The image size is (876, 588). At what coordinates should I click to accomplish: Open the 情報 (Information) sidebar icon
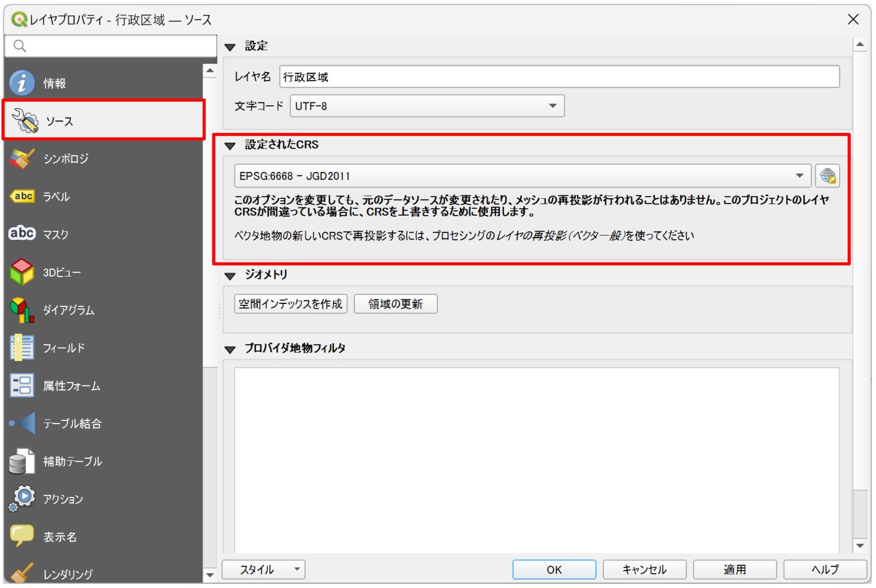coord(22,83)
